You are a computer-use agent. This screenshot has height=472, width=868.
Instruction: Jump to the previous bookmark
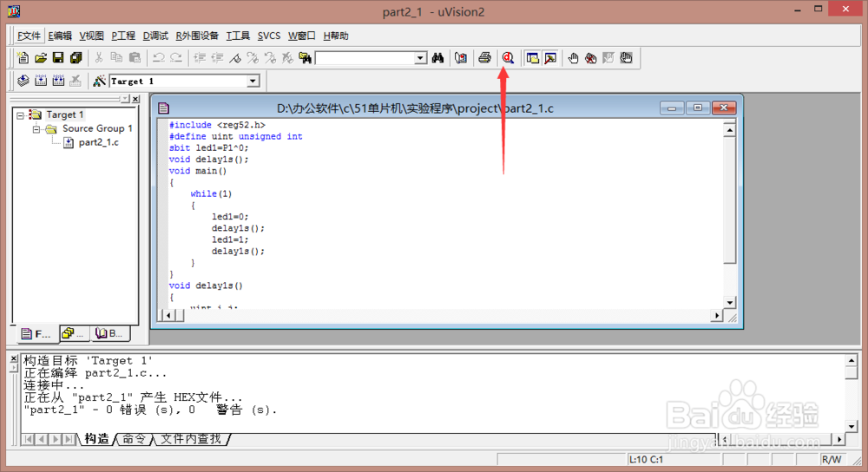[270, 57]
